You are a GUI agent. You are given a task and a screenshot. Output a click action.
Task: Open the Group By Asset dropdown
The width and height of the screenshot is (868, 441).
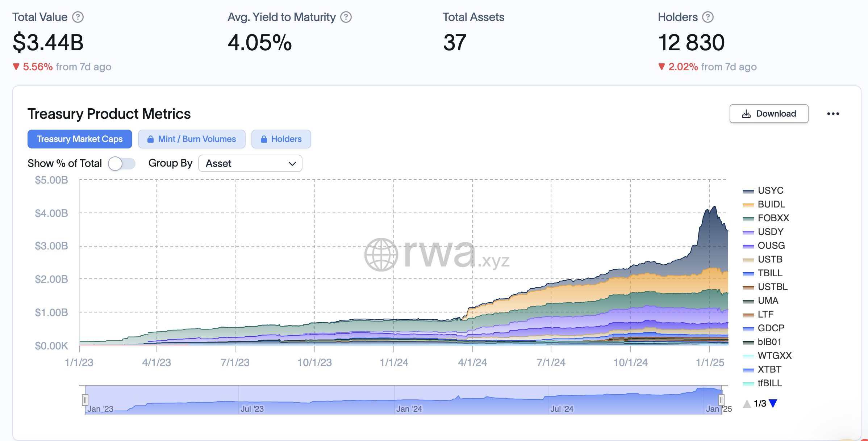click(x=250, y=164)
